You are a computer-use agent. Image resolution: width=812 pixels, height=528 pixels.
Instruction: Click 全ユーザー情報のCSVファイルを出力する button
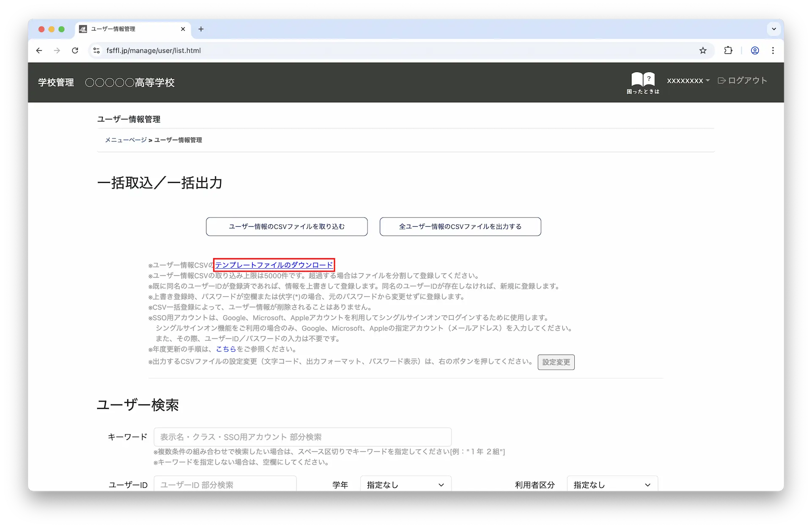coord(460,227)
